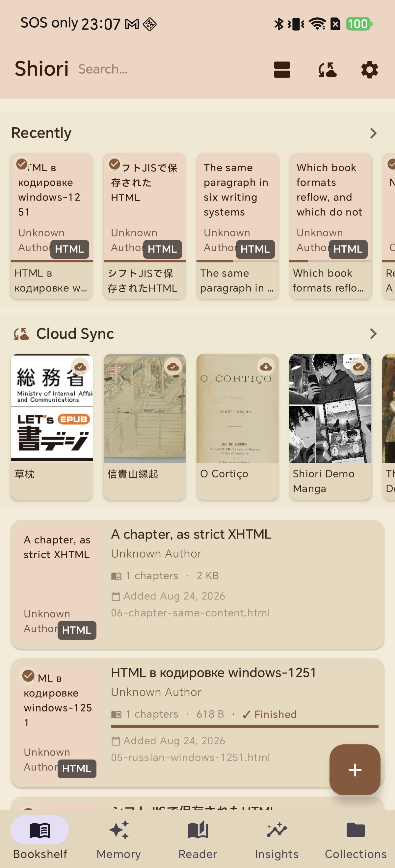Image resolution: width=395 pixels, height=868 pixels.
Task: Expand the Recently section chevron
Action: (373, 133)
